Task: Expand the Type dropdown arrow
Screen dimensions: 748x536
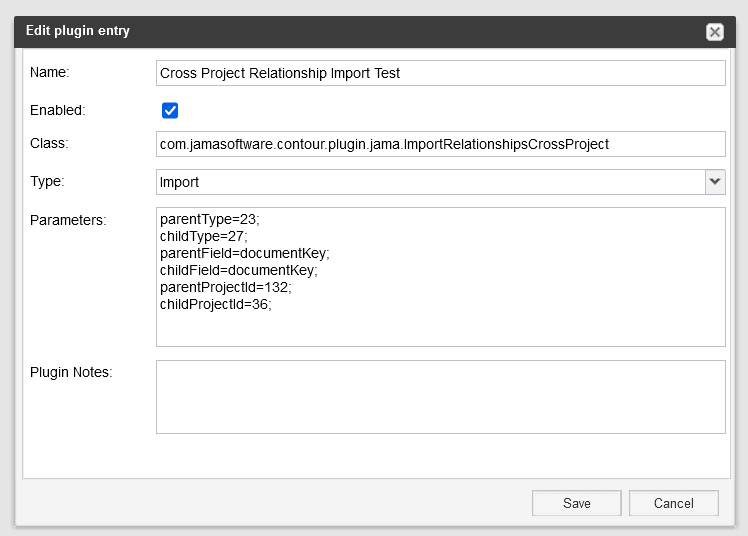Action: (x=714, y=181)
